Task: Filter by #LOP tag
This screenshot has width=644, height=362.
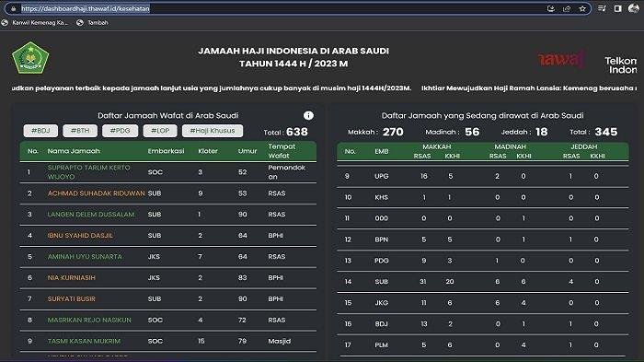Action: click(x=160, y=131)
